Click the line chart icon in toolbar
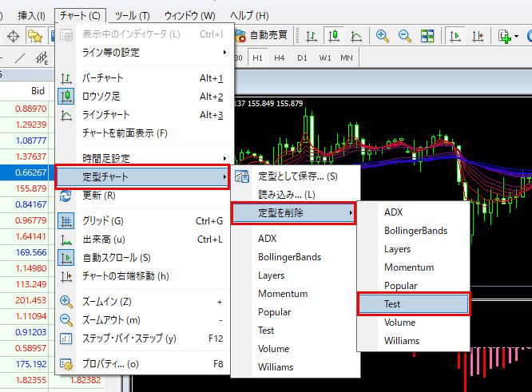 point(355,36)
